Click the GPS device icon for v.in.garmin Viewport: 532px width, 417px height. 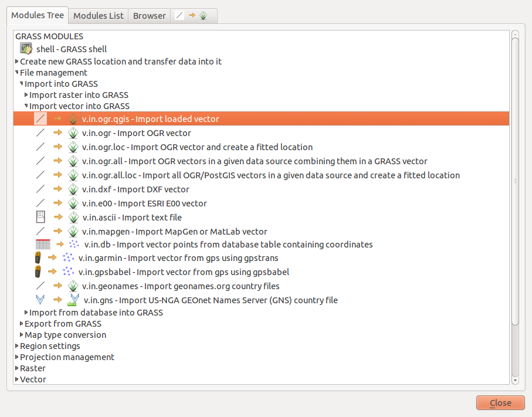pyautogui.click(x=38, y=258)
